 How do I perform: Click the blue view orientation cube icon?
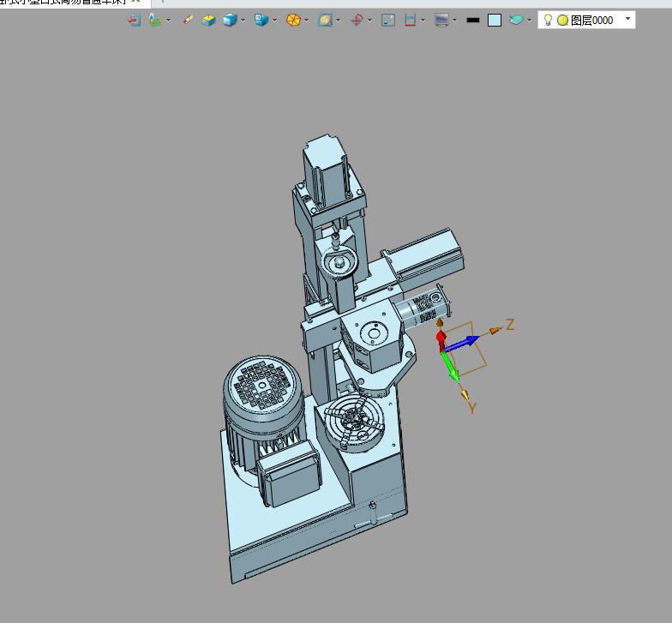pyautogui.click(x=261, y=20)
